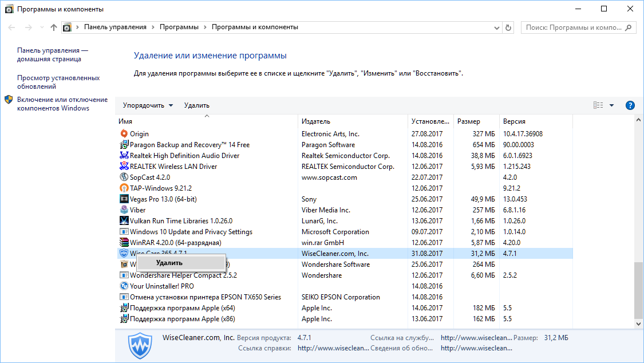Click the scrollbar up arrow
Screen dimensions: 644x363
[638, 120]
